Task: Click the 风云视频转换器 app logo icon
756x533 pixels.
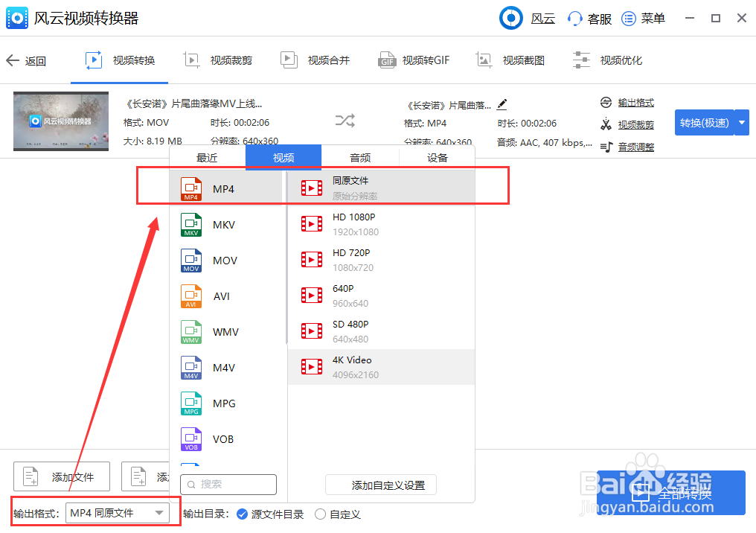Action: [x=17, y=19]
